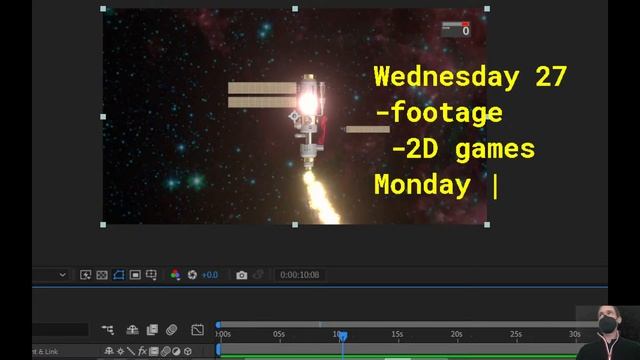Click the 00s start of time ruler
The height and width of the screenshot is (360, 640).
pos(223,335)
